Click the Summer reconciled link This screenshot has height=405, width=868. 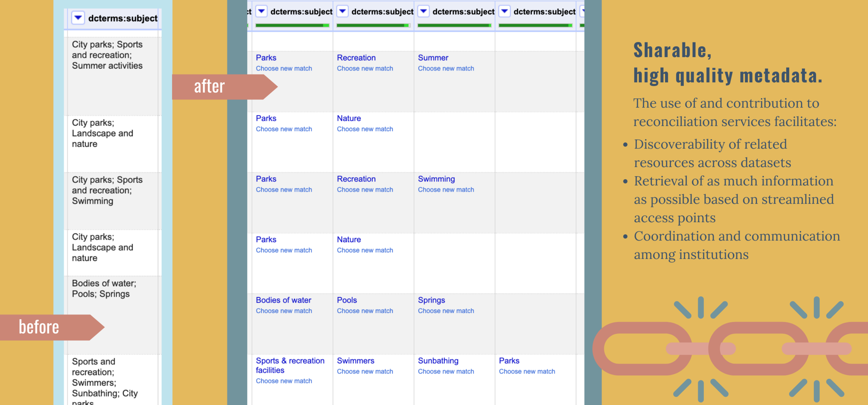433,58
